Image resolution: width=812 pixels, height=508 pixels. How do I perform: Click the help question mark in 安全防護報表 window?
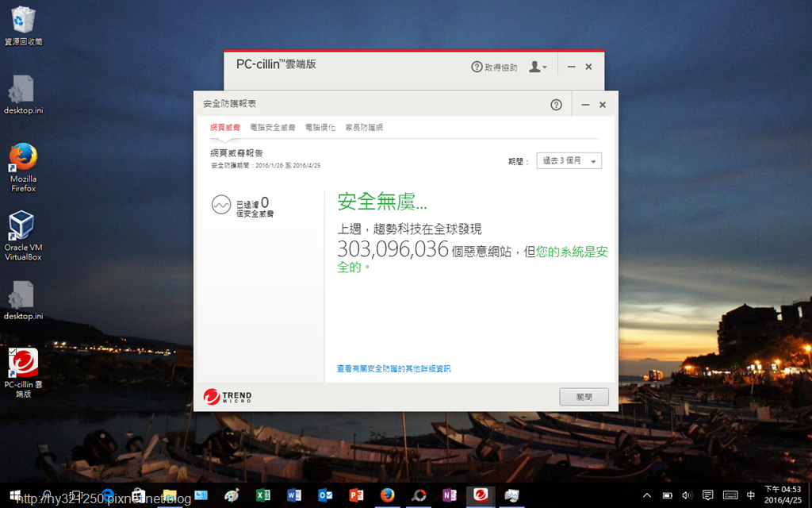pos(556,105)
